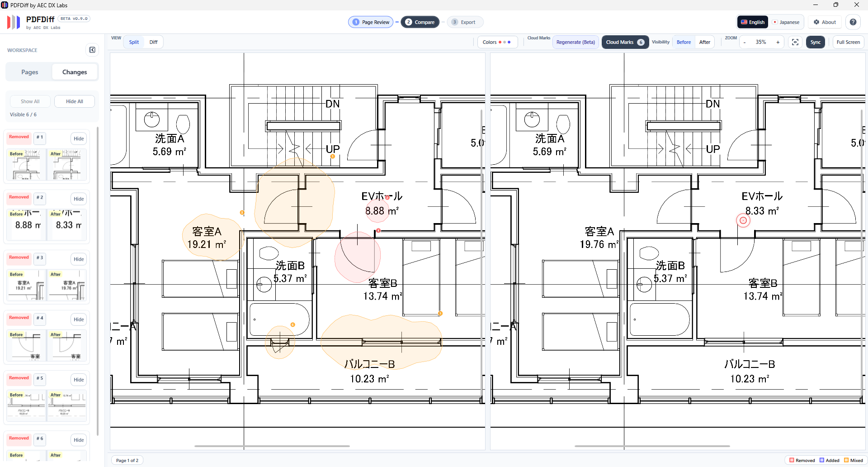Click the Page 1 of 2 selector
This screenshot has width=868, height=467.
(x=127, y=460)
